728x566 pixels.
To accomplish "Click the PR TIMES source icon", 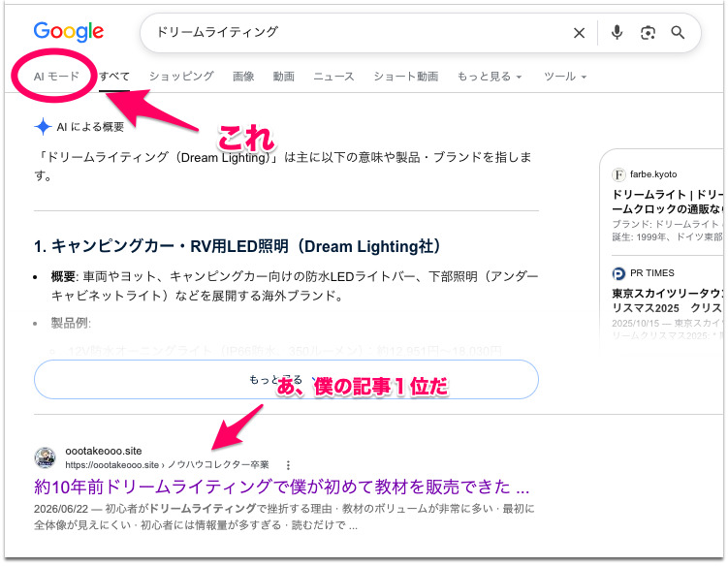I will pyautogui.click(x=618, y=273).
